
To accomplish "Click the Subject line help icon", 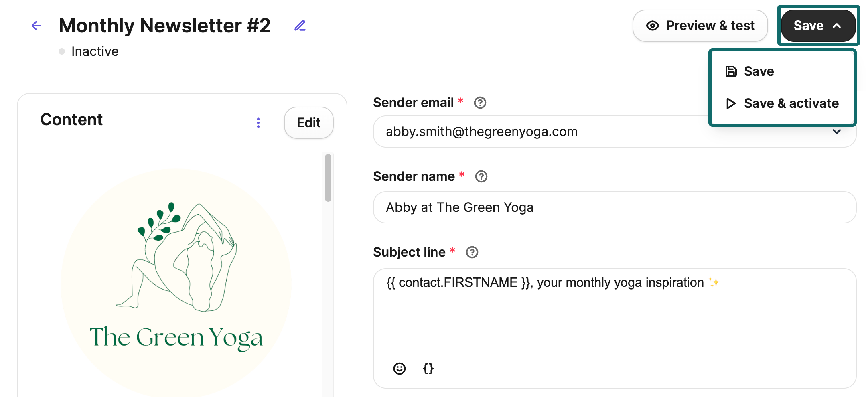I will pos(472,252).
